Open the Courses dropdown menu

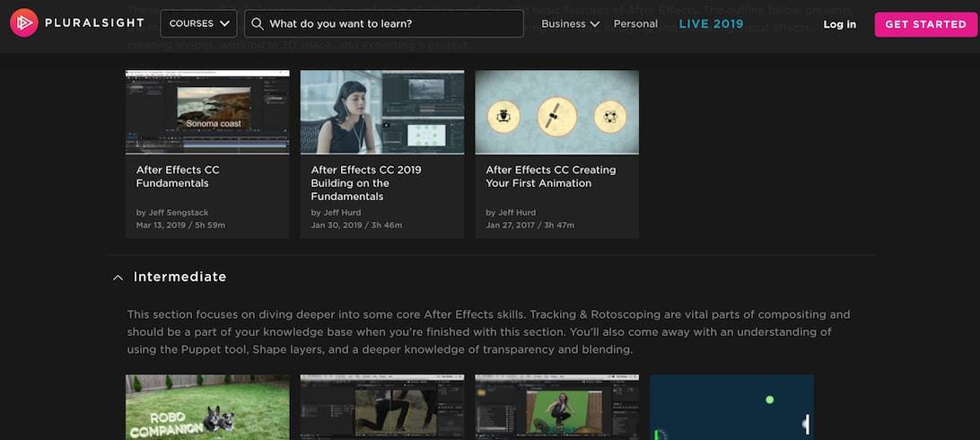(198, 23)
